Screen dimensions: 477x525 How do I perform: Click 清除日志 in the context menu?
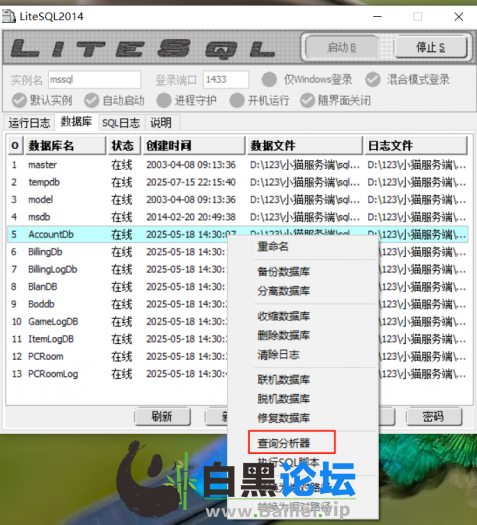pyautogui.click(x=278, y=354)
